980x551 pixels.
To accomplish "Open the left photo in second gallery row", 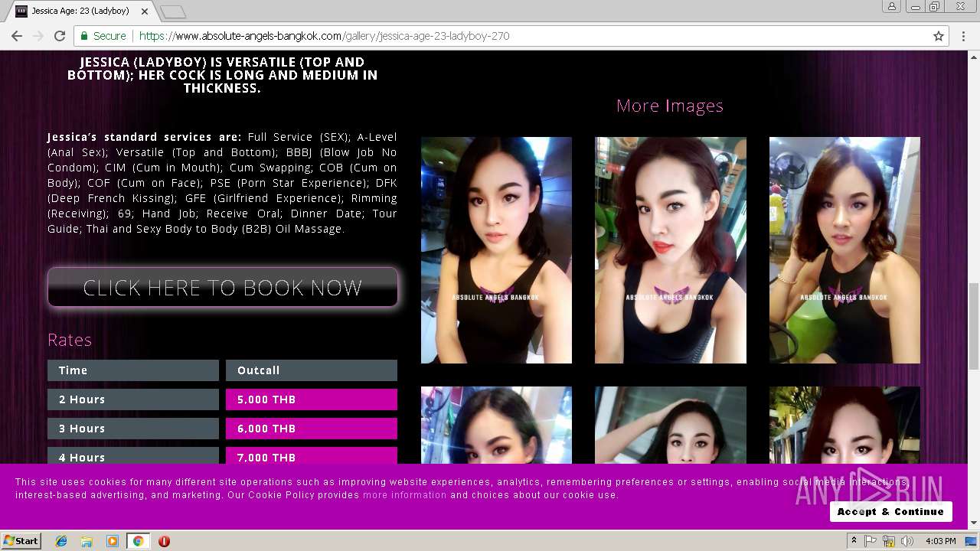I will pos(496,425).
